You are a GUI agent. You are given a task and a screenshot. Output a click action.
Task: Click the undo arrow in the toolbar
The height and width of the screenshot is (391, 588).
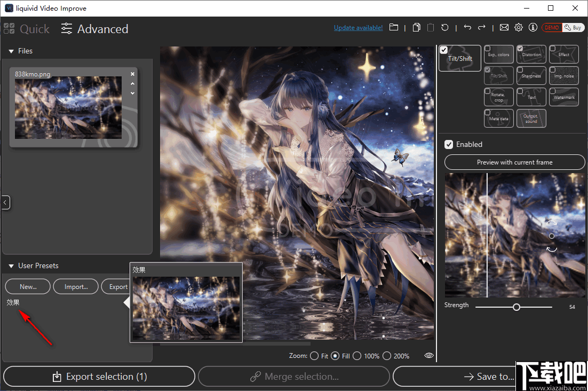(468, 27)
